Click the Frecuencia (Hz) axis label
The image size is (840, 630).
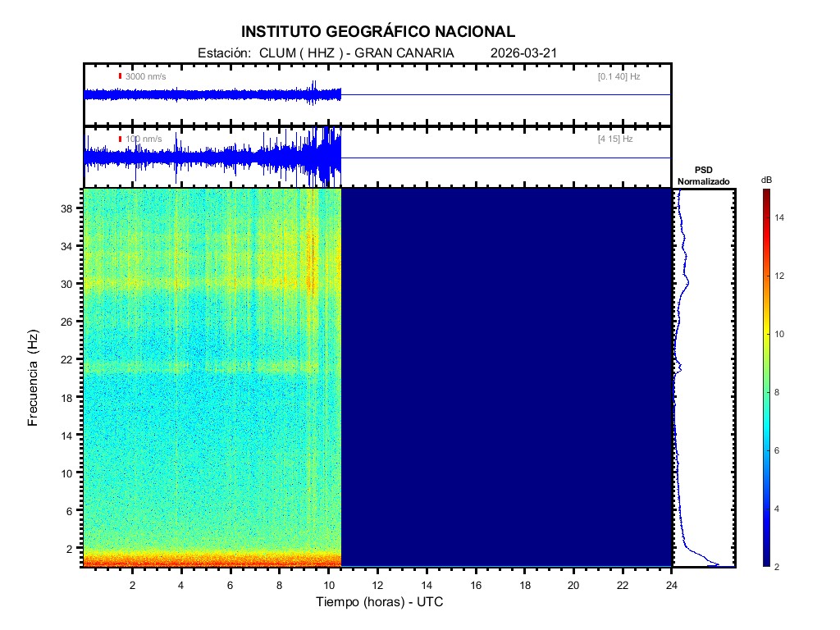coord(33,377)
